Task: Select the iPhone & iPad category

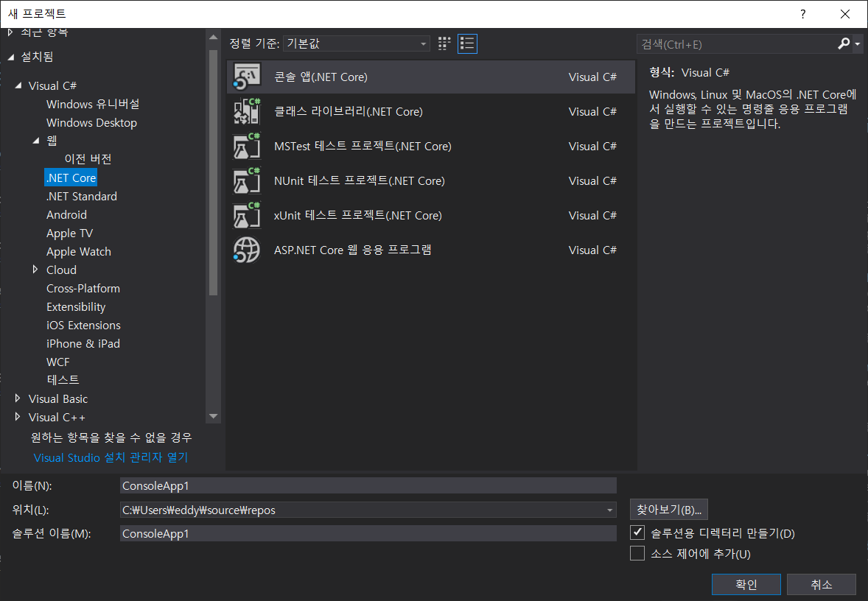Action: pos(83,344)
